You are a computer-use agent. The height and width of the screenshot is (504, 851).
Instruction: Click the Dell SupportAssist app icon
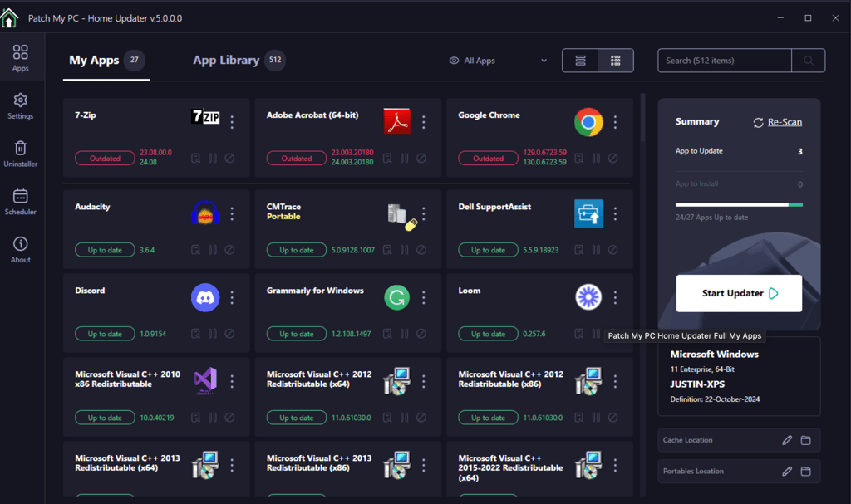tap(589, 213)
